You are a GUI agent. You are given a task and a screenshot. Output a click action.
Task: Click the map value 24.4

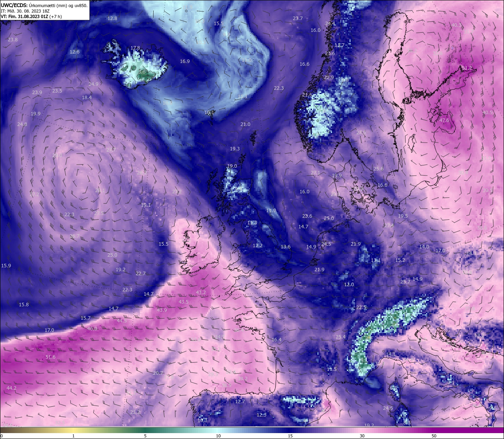click(330, 24)
